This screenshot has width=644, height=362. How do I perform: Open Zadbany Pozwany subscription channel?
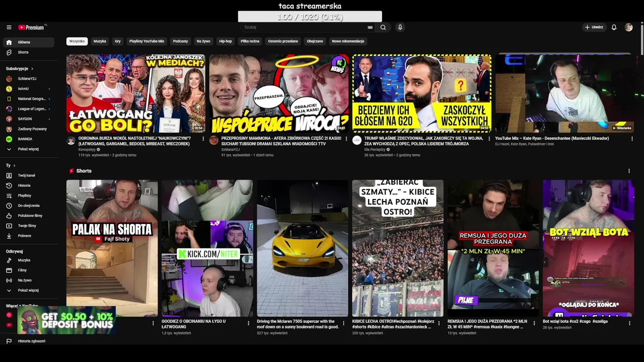(x=28, y=129)
